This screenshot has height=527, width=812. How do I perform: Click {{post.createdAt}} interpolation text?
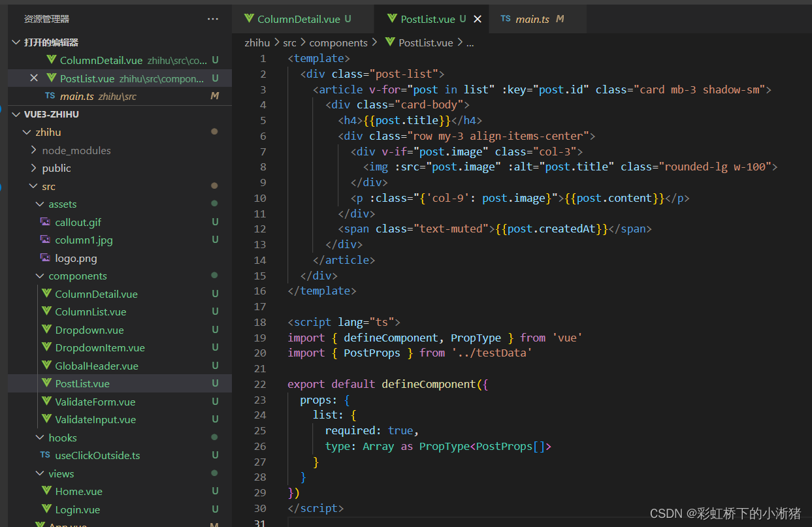coord(552,229)
